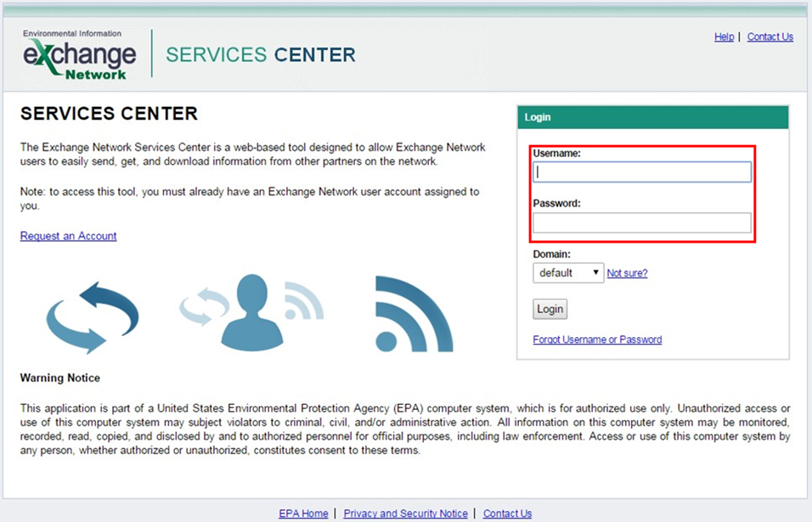Image resolution: width=812 pixels, height=522 pixels.
Task: Open the Privacy and Security Notice
Action: (x=405, y=513)
